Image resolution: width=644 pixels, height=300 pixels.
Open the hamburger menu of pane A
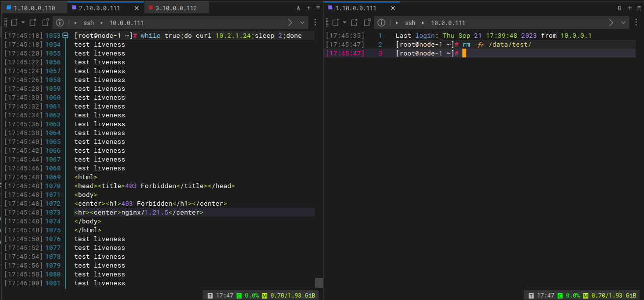pyautogui.click(x=318, y=8)
